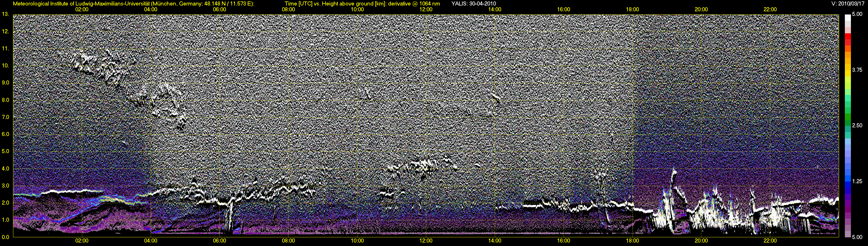The height and width of the screenshot is (246, 868).
Task: Pick the bright blue segment of the color scale
Action: click(x=847, y=179)
